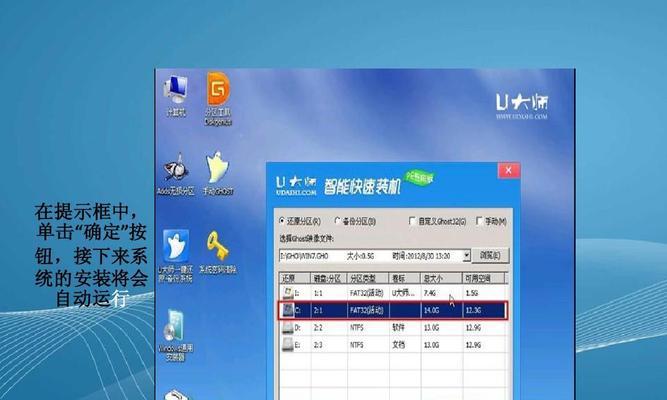
Task: Click the 2:3 disk partition cell
Action: click(318, 345)
